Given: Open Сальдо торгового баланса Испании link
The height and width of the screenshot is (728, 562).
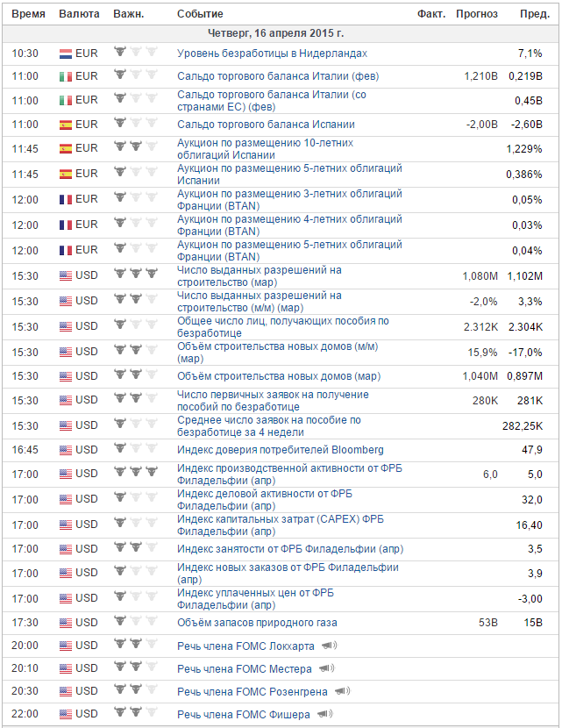Looking at the screenshot, I should coord(266,125).
